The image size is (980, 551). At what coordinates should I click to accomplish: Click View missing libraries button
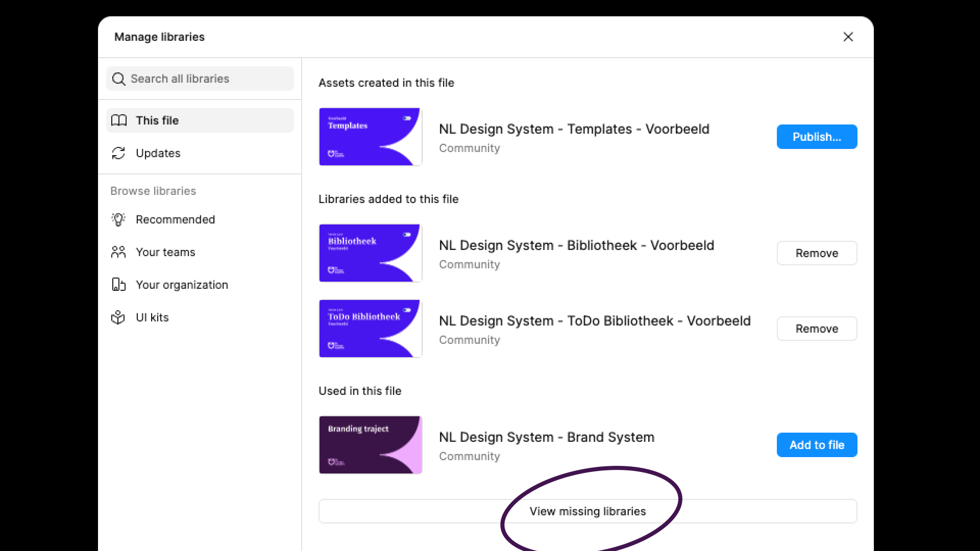[587, 511]
